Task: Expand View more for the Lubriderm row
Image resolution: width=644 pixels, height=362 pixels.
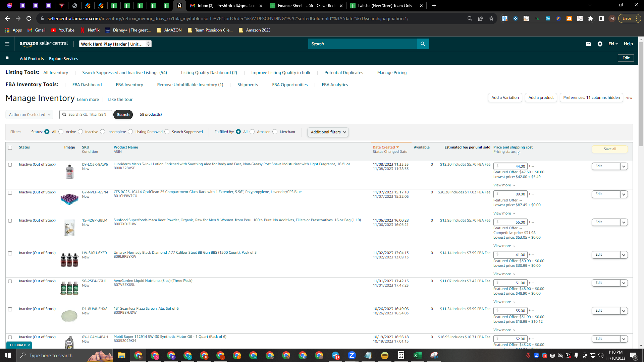Action: [x=504, y=185]
